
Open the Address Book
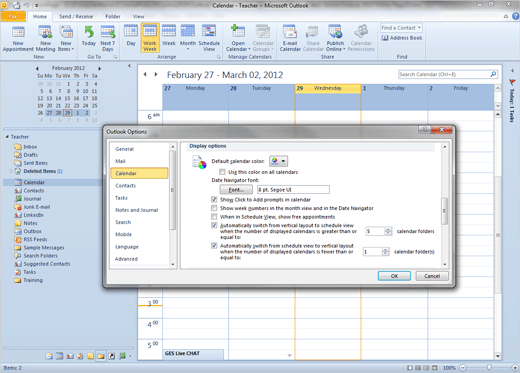[402, 38]
